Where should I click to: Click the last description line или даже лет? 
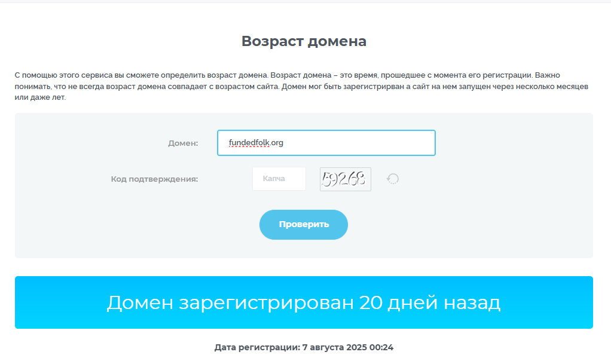tap(40, 97)
